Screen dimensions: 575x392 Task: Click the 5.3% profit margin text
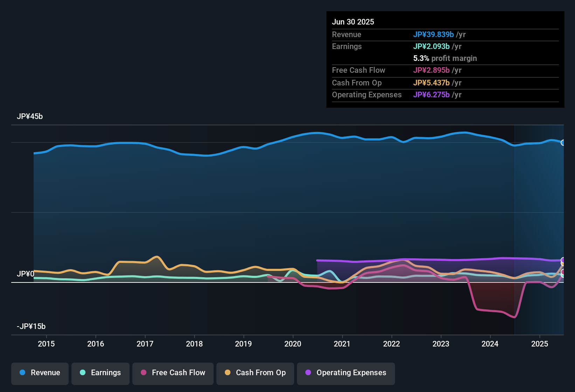tap(445, 58)
